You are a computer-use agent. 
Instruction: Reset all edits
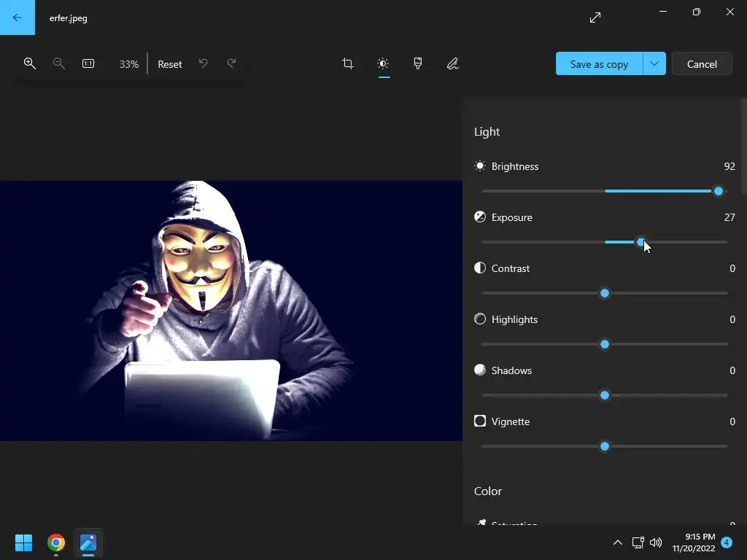click(169, 64)
